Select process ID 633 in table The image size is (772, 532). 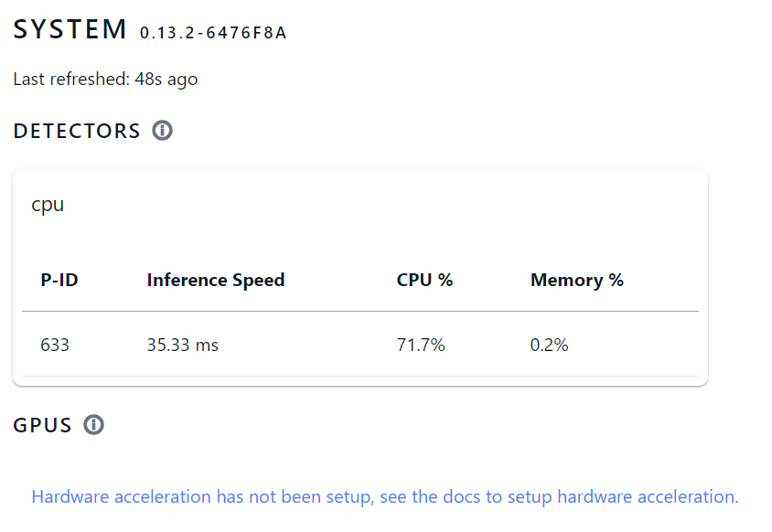pos(55,345)
